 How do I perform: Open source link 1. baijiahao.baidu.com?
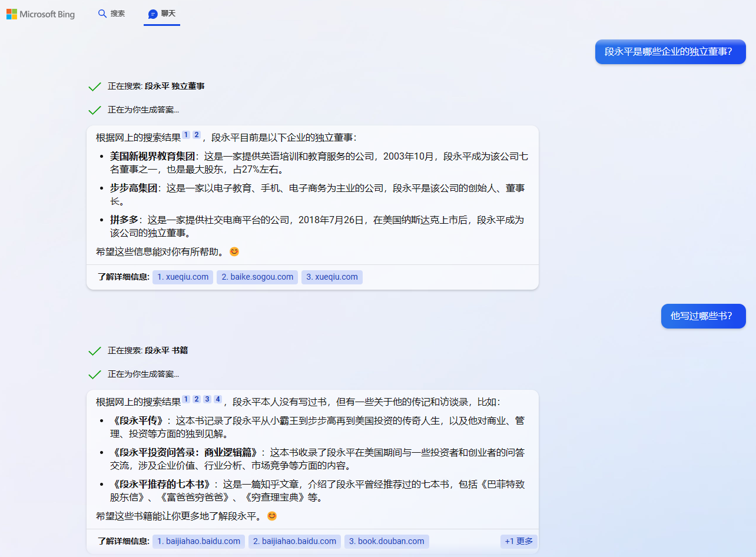click(198, 541)
